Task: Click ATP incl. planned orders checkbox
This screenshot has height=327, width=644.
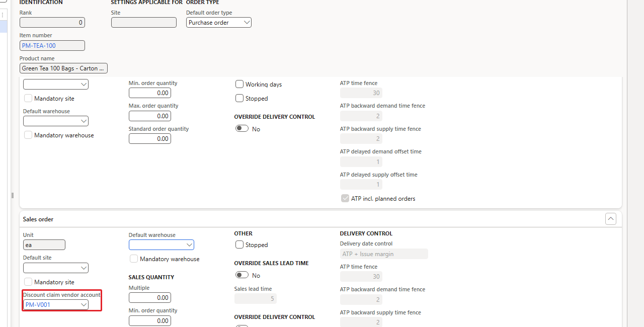Action: click(x=345, y=198)
